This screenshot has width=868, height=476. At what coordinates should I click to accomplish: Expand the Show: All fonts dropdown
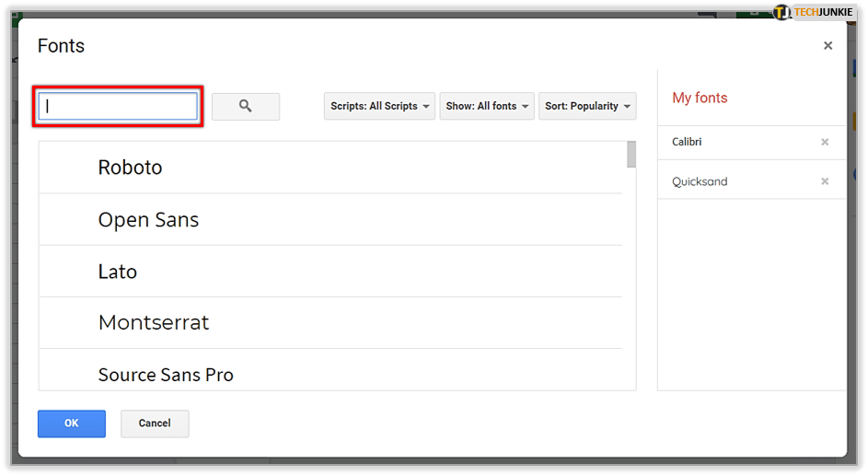pyautogui.click(x=488, y=106)
